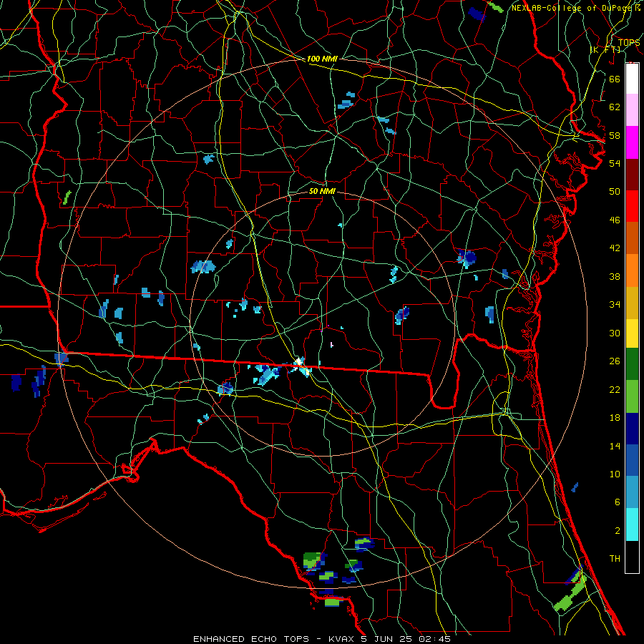The width and height of the screenshot is (644, 644).
Task: Click the white swatch in the tops legend
Action: click(x=632, y=79)
